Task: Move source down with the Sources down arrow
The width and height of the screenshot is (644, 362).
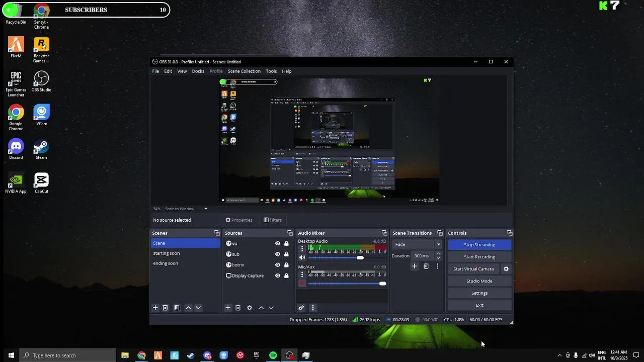Action: point(271,308)
